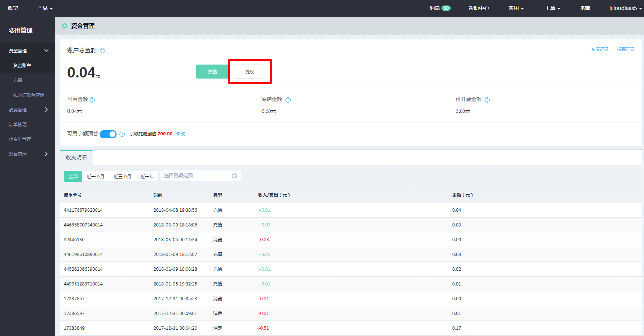Click help icon beside 冻结金额

pyautogui.click(x=288, y=100)
